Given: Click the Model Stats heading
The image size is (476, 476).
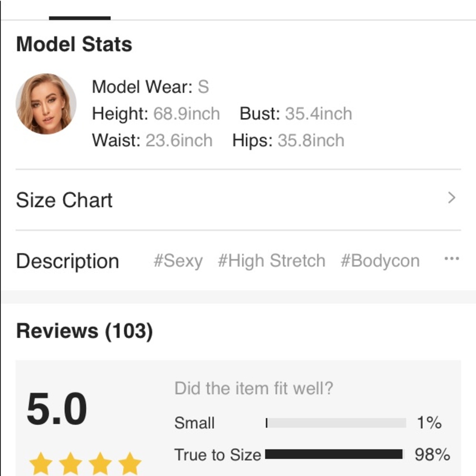Looking at the screenshot, I should (x=74, y=44).
